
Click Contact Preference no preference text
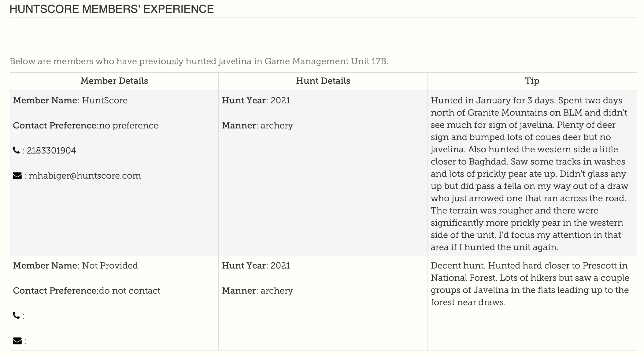tap(86, 125)
